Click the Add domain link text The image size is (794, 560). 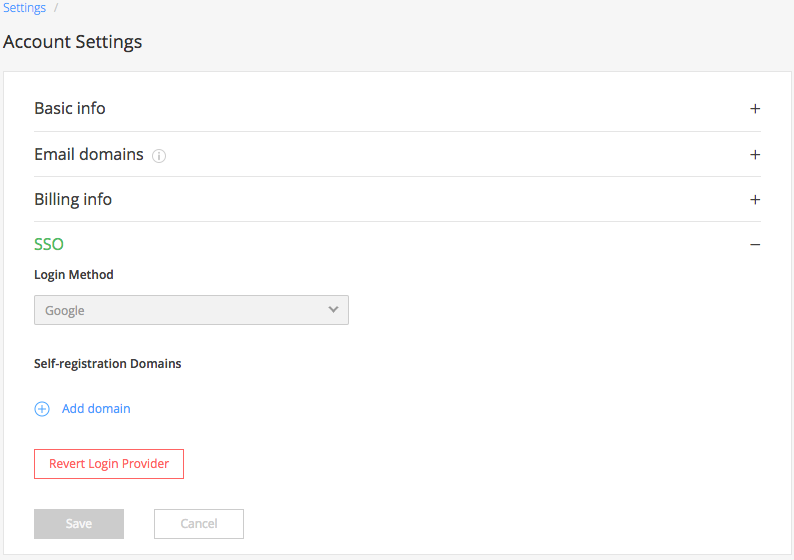coord(96,409)
